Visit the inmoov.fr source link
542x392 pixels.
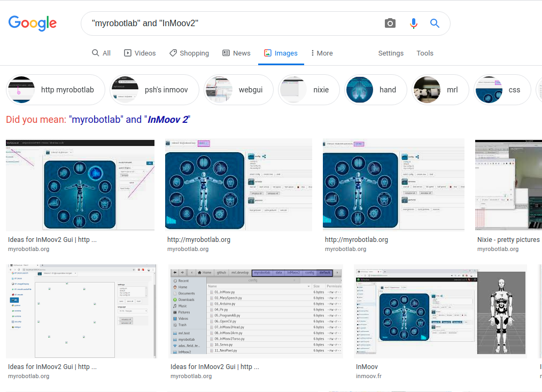coord(368,376)
